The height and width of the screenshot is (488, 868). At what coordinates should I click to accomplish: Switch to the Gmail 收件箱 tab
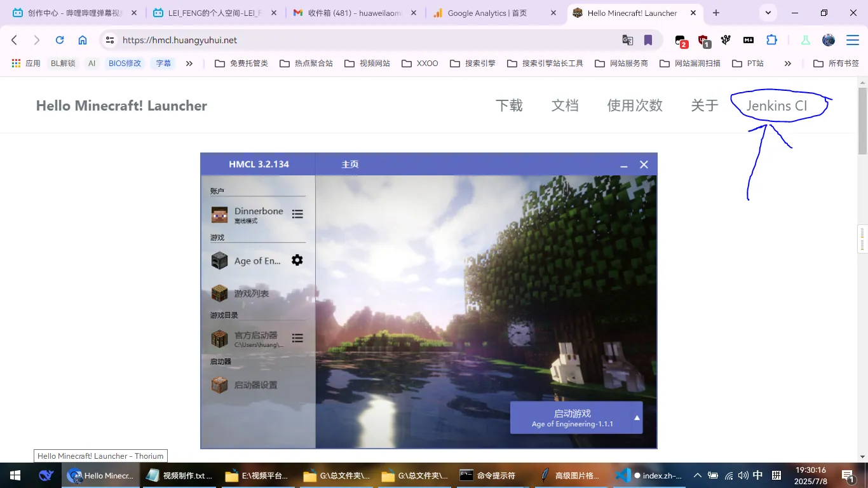click(347, 13)
